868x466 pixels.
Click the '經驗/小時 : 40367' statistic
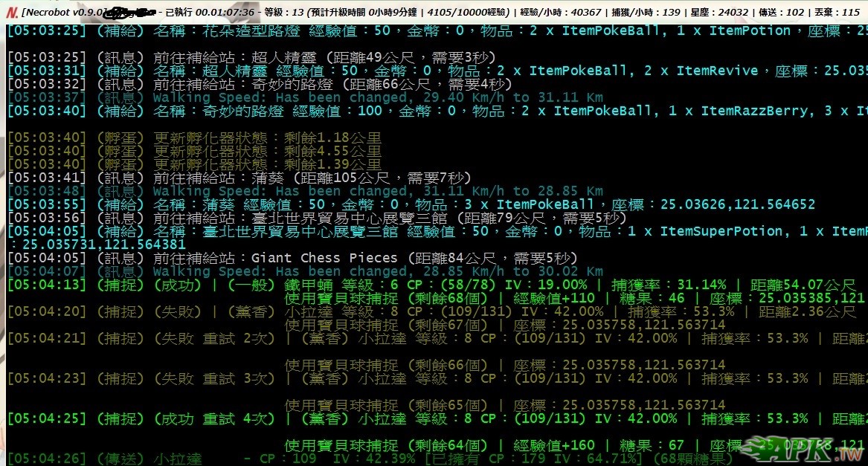point(562,12)
